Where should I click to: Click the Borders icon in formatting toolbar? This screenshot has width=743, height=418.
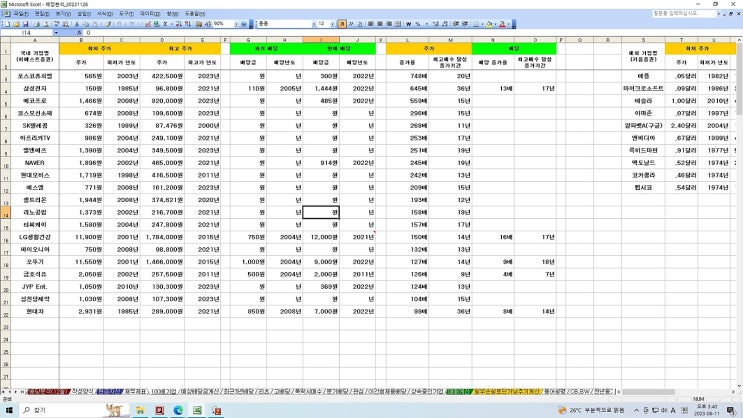(x=476, y=24)
